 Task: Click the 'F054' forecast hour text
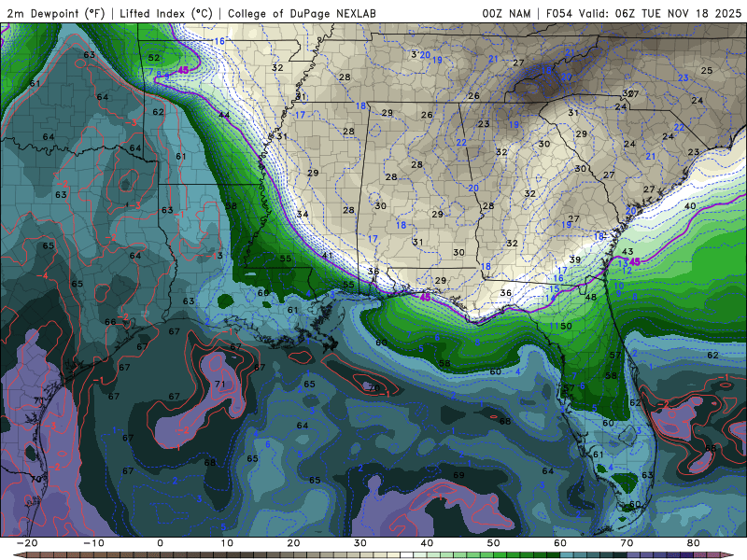tap(558, 14)
